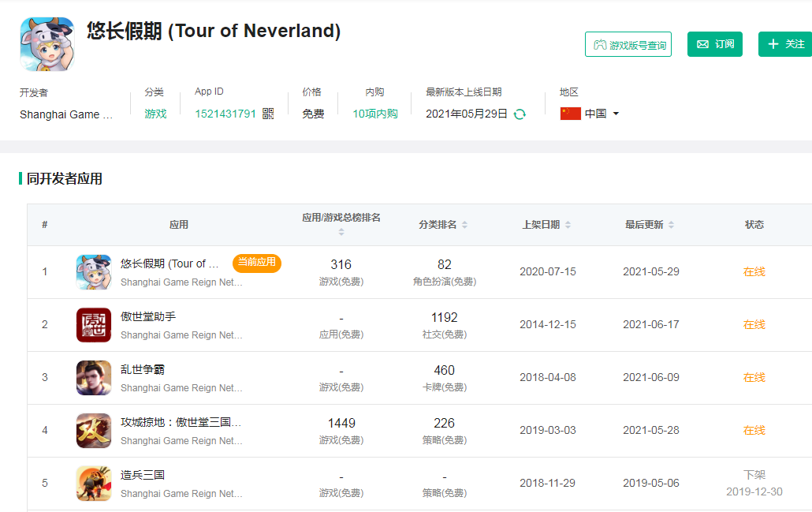The height and width of the screenshot is (512, 812).
Task: Click the page title 悠长假期 (Tour of Neverland)
Action: click(214, 31)
